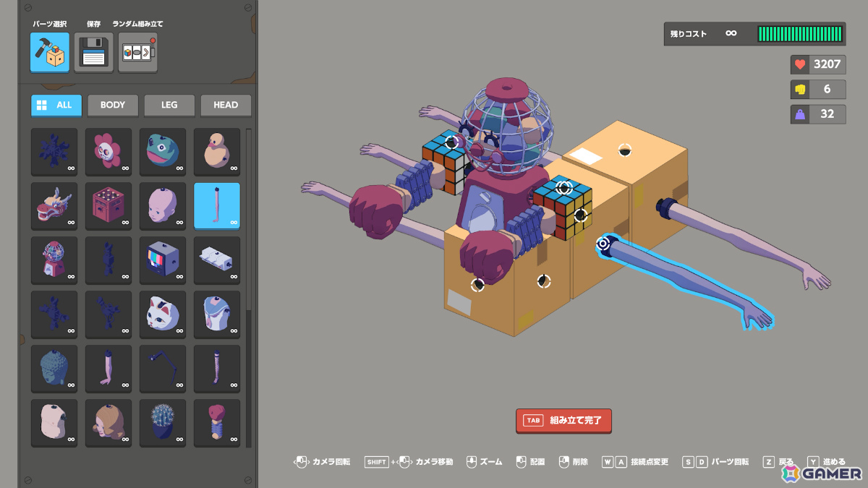Choose the thin black bent arm part
This screenshot has width=868, height=488.
(x=163, y=369)
